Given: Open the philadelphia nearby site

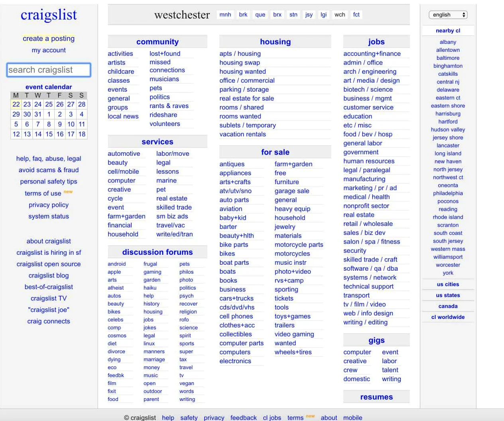Looking at the screenshot, I should coord(448,193).
